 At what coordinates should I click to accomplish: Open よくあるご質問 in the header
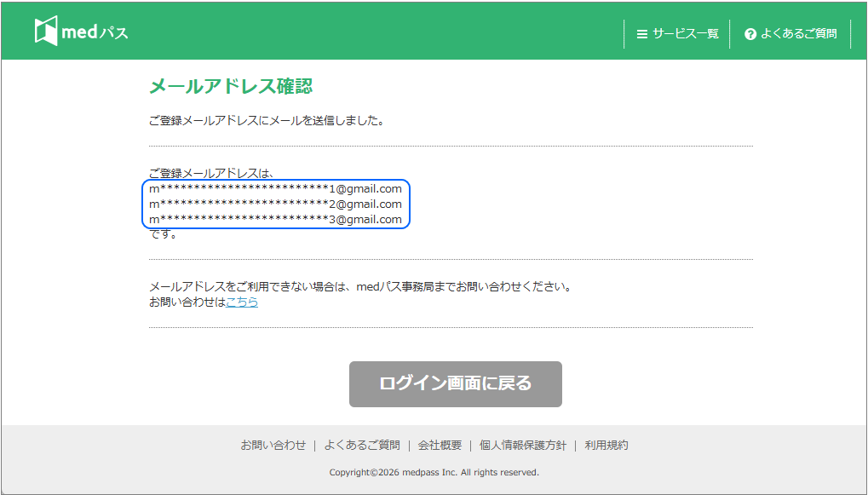tap(798, 34)
